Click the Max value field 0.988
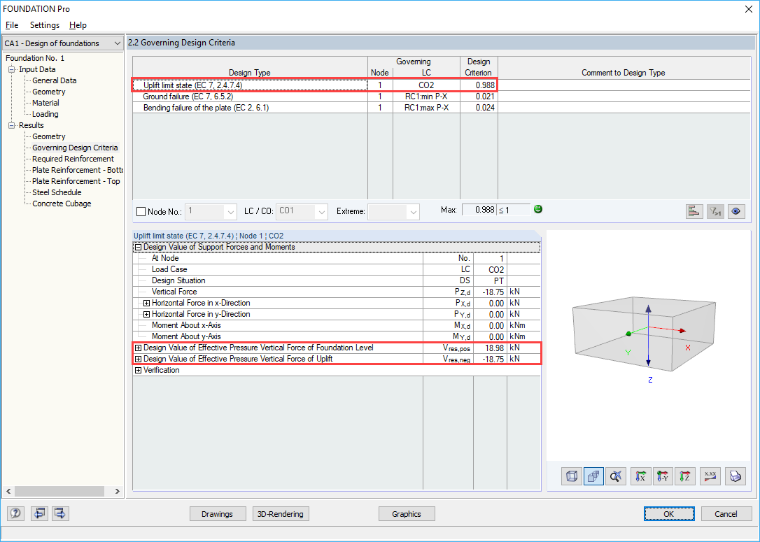760x542 pixels. (x=479, y=210)
